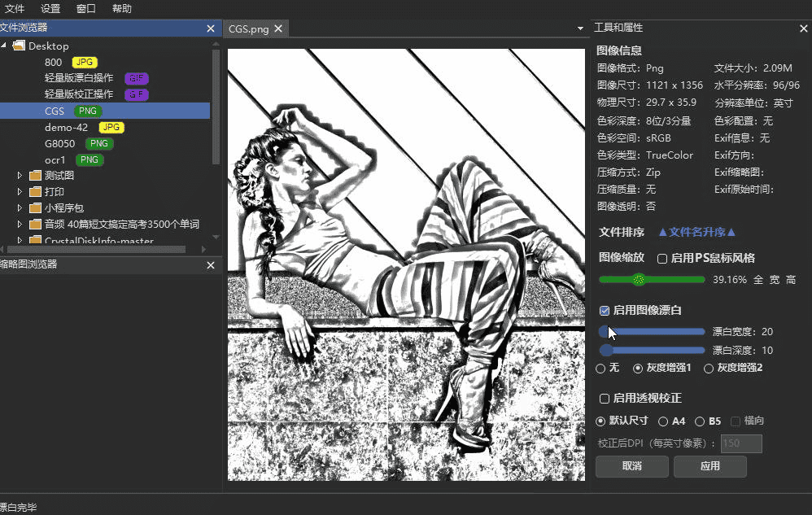812x515 pixels.
Task: Click the 应用 button
Action: (x=709, y=466)
